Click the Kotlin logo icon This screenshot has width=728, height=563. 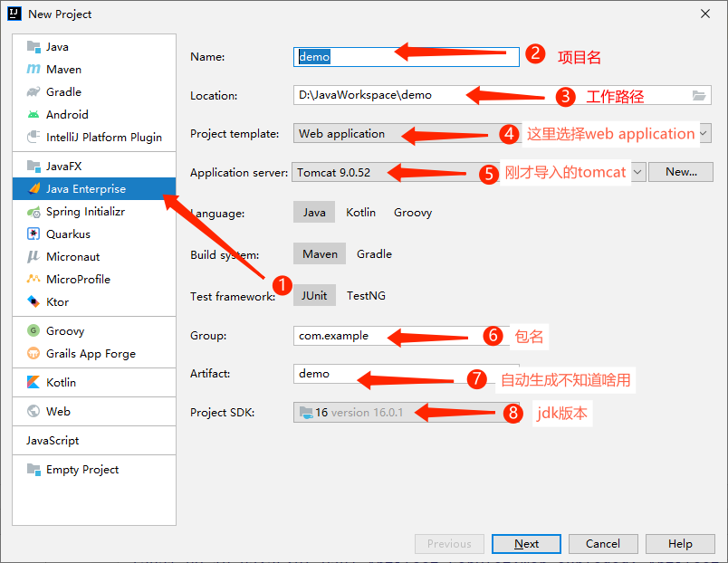(34, 382)
